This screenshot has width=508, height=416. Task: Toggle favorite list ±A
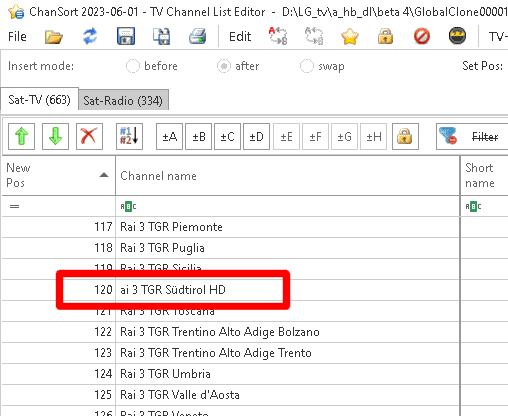click(169, 137)
